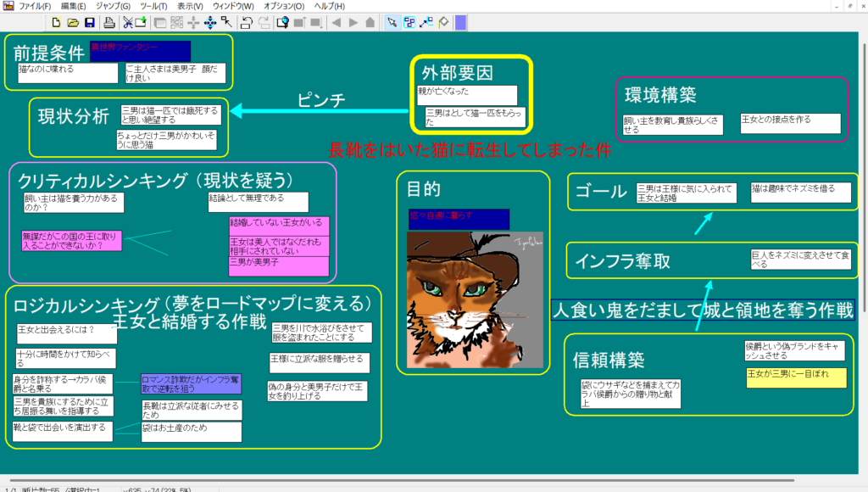Click the purple color swatch in toolbar
868x492 pixels.
[460, 22]
